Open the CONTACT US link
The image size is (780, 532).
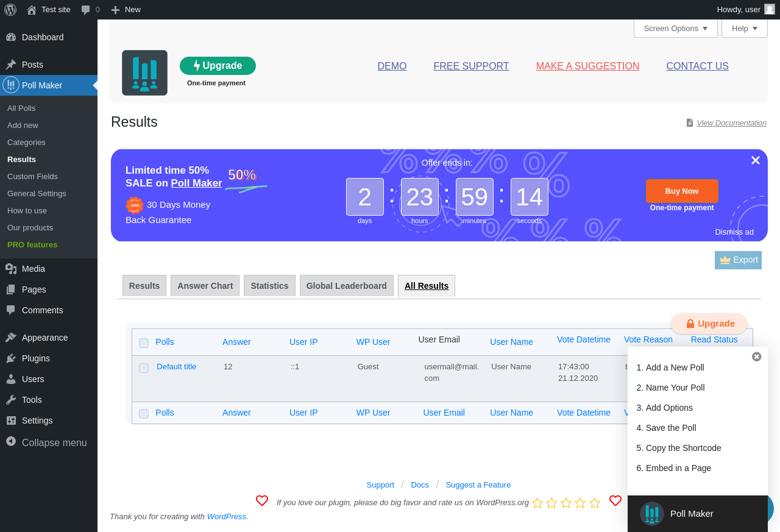click(697, 66)
